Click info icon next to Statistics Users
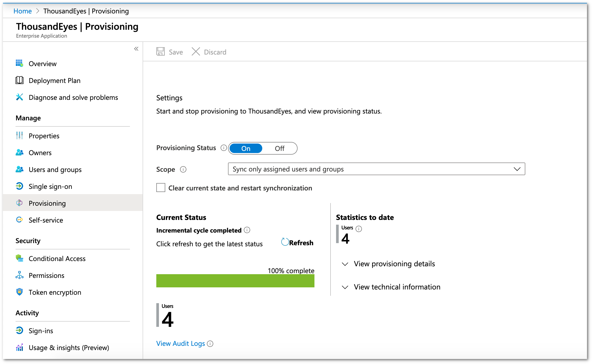Screen dimensions: 592x364 [359, 229]
